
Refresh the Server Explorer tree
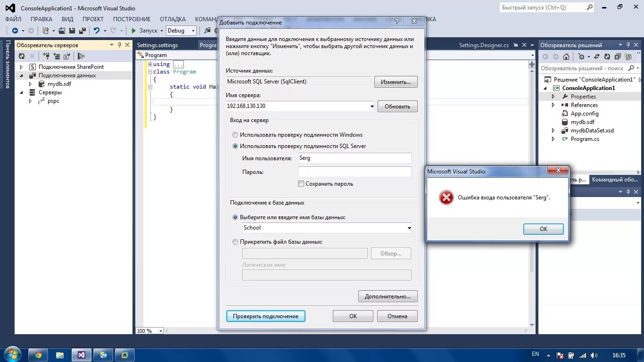(22, 56)
